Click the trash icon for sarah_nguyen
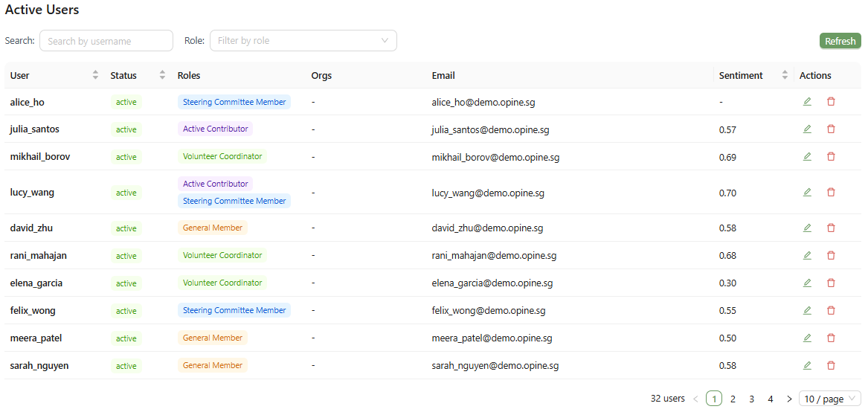The image size is (868, 415). coord(830,365)
